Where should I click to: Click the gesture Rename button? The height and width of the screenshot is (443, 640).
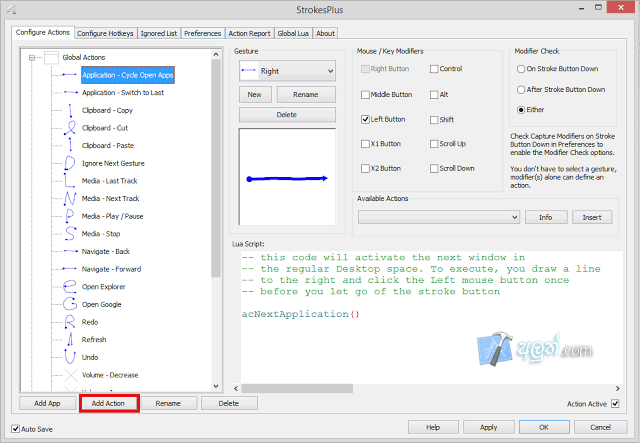click(x=306, y=94)
